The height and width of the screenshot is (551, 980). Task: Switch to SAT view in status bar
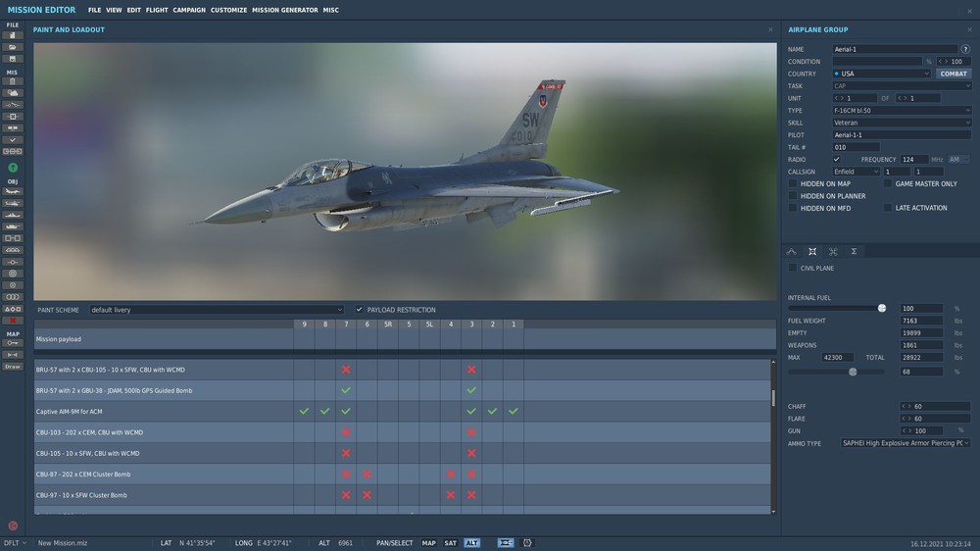point(450,543)
